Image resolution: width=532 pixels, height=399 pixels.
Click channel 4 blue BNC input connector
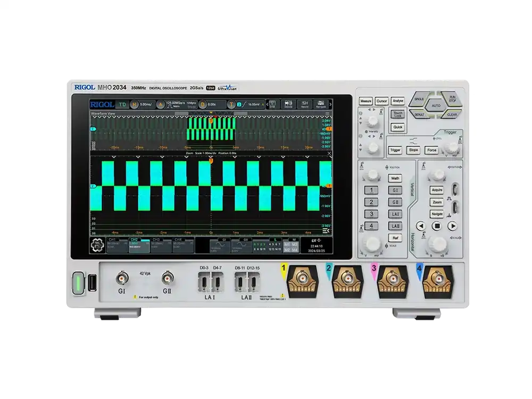(x=438, y=279)
